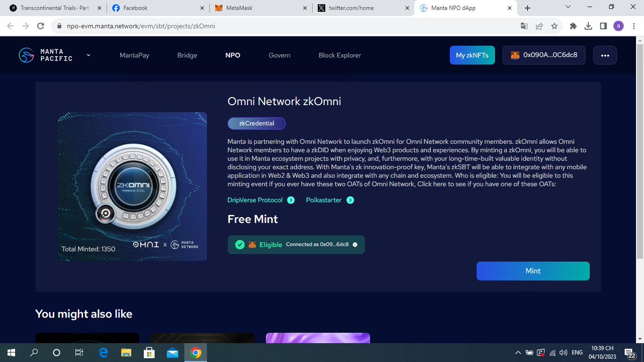Click the zkOmni NFT artwork image
Screen dimensions: 644x362
[x=132, y=187]
